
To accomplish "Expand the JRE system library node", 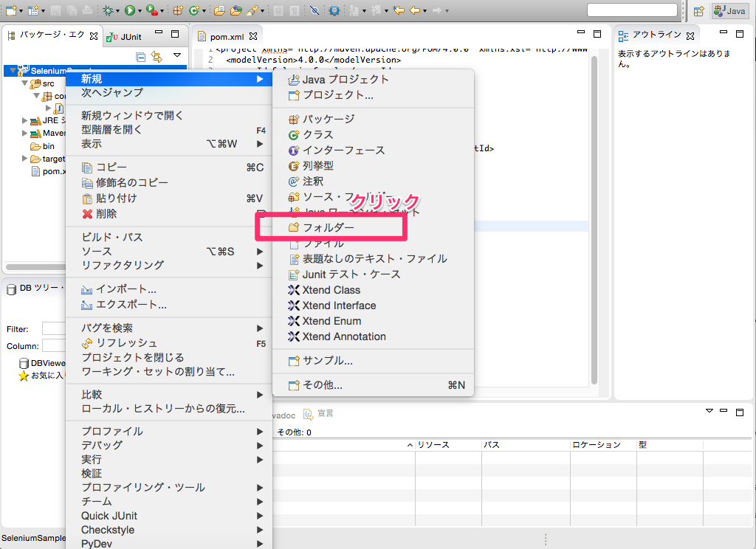I will coord(24,120).
